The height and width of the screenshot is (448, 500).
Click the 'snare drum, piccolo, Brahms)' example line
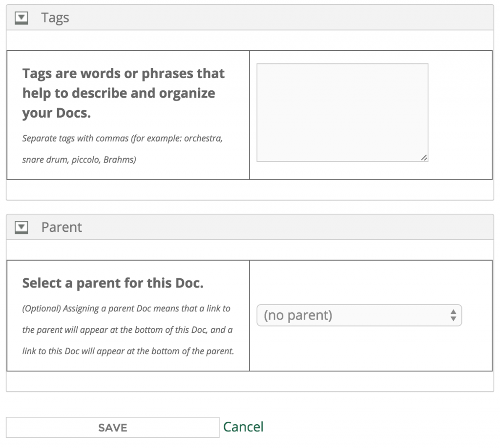[x=79, y=160]
